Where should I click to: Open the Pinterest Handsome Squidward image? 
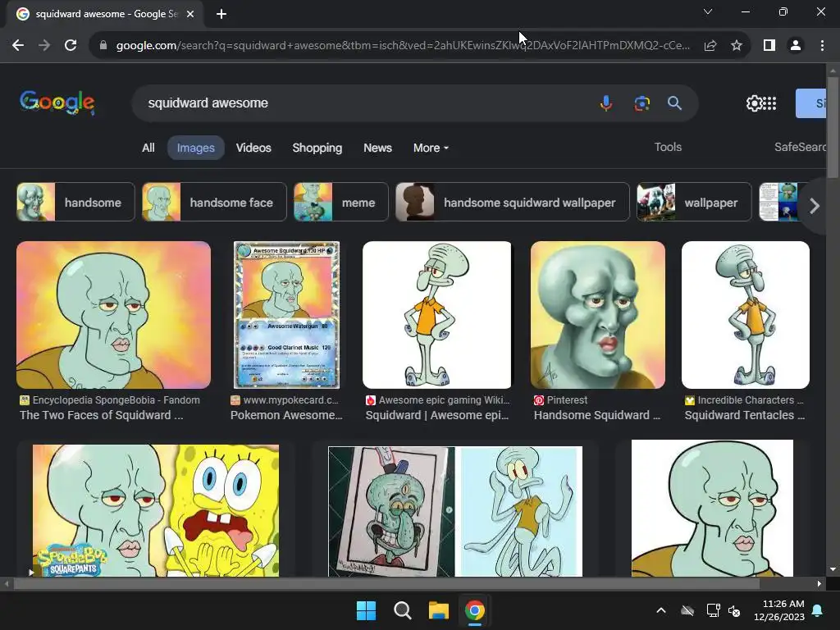click(x=598, y=315)
